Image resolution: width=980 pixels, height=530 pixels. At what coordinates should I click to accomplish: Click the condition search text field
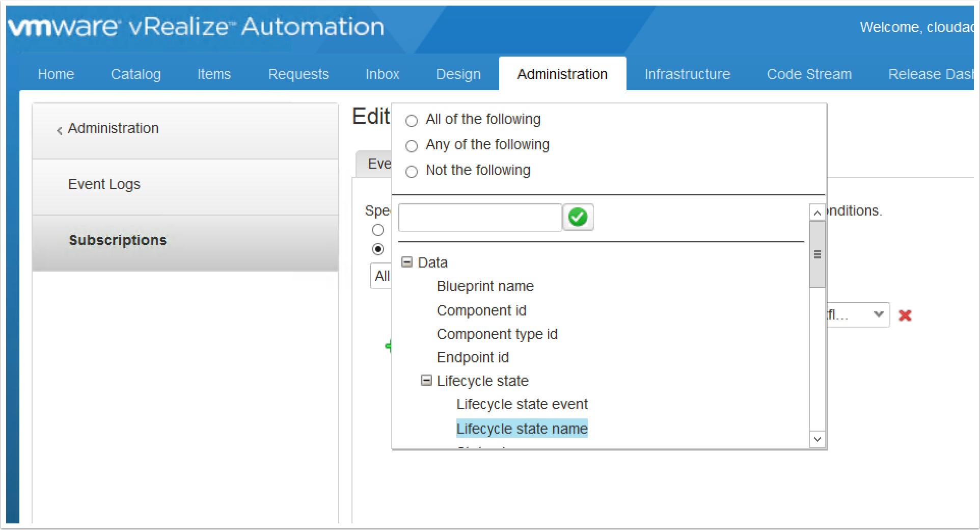480,218
